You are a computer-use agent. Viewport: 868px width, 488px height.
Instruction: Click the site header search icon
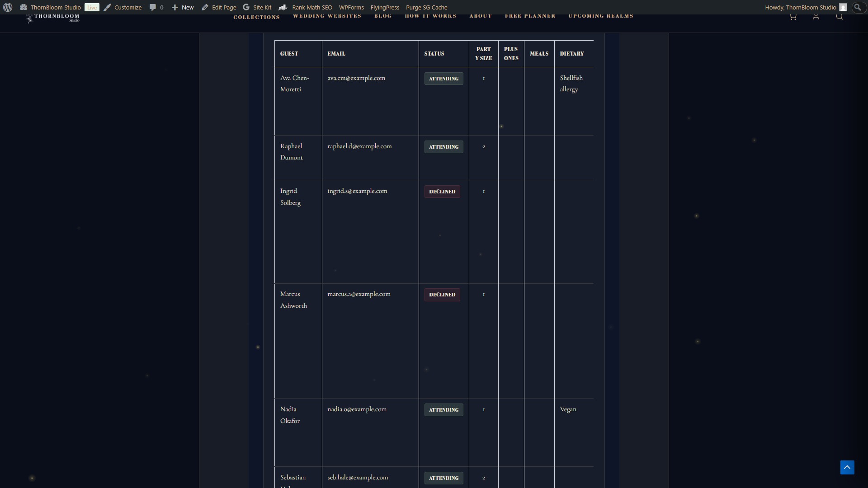(x=840, y=17)
